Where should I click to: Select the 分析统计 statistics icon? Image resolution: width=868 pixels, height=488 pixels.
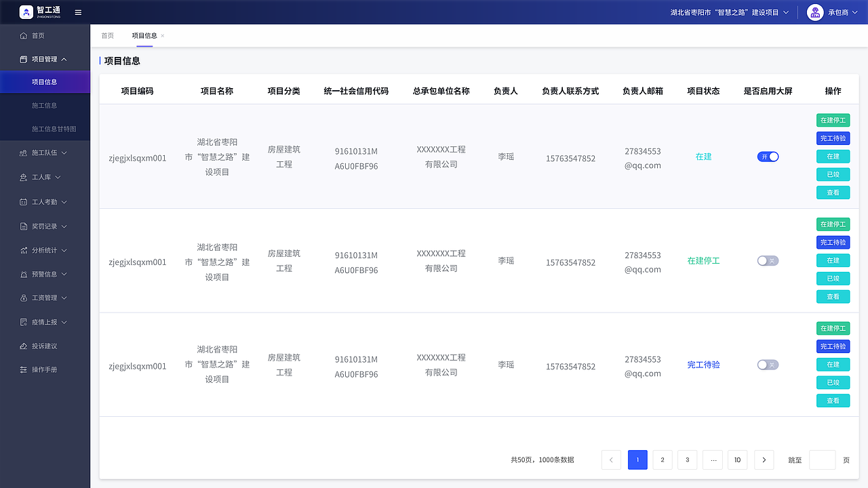click(x=24, y=249)
